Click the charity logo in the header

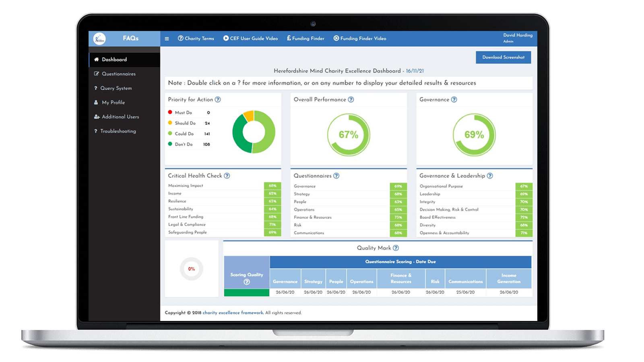pyautogui.click(x=99, y=39)
